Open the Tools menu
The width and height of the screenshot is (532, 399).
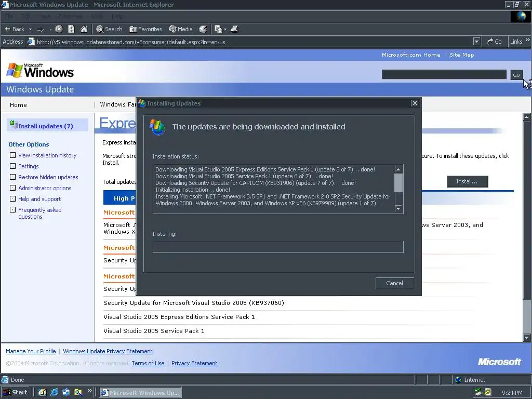97,16
